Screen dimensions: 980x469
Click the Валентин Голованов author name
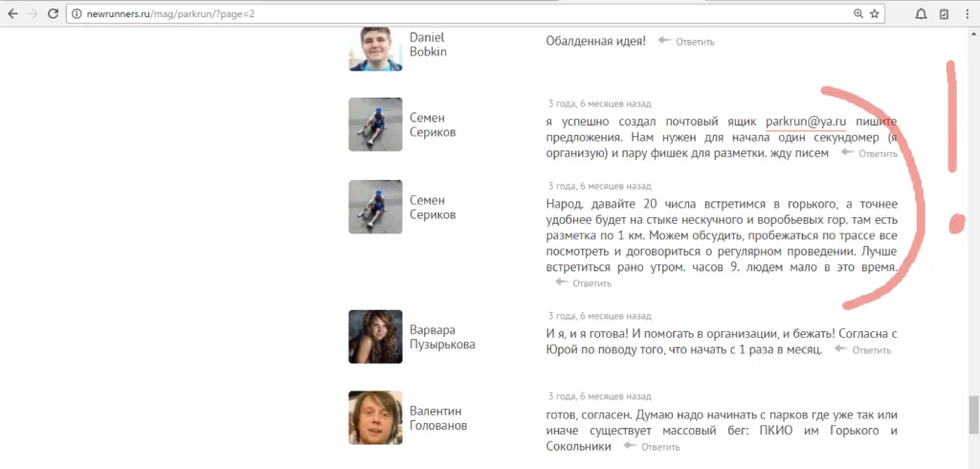438,418
